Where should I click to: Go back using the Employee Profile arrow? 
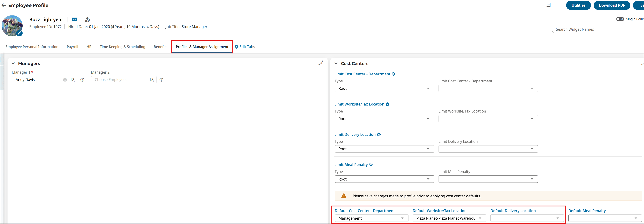(x=4, y=5)
